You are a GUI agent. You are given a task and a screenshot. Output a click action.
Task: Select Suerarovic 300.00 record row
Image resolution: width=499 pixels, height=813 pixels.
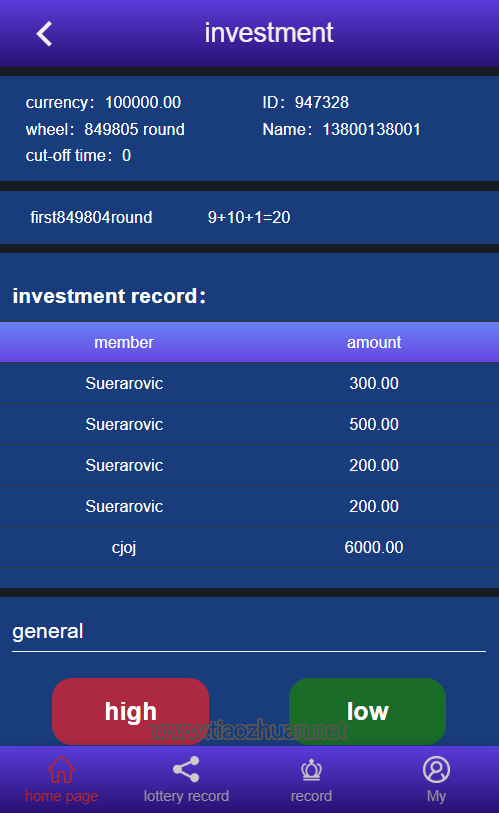tap(250, 383)
